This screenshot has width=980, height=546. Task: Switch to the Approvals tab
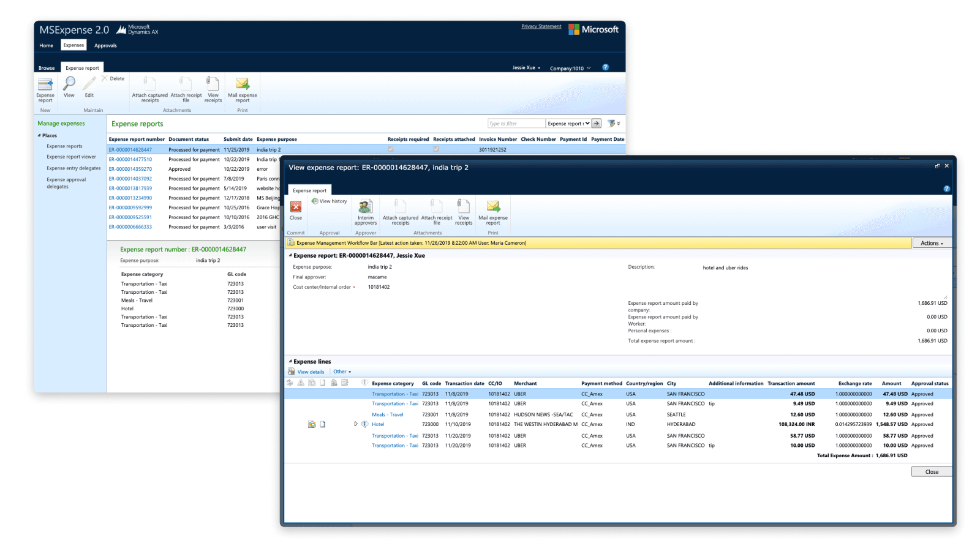105,45
